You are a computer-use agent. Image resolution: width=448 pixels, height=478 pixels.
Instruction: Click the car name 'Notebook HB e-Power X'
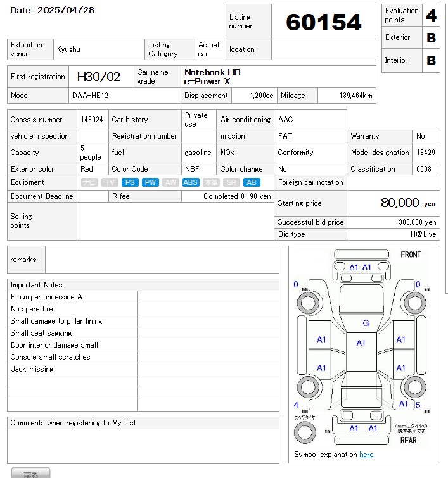(212, 77)
